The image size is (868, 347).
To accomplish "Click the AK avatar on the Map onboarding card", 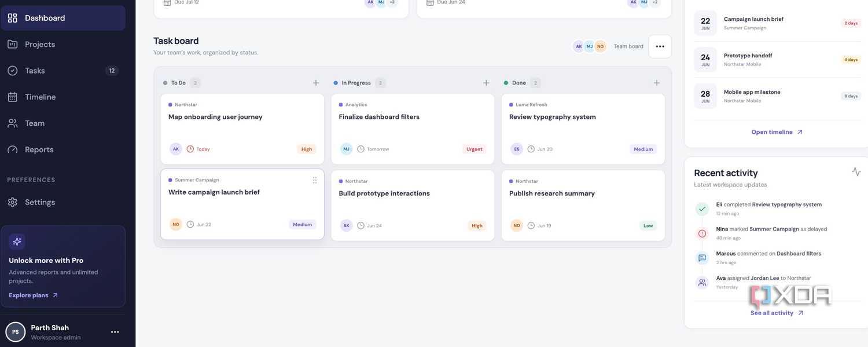I will (x=176, y=149).
